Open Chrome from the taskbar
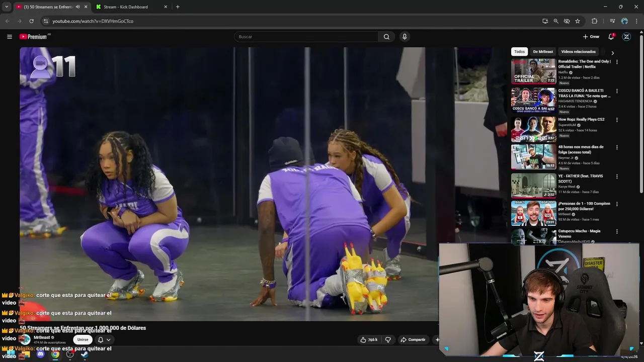Image resolution: width=644 pixels, height=362 pixels. point(55,354)
